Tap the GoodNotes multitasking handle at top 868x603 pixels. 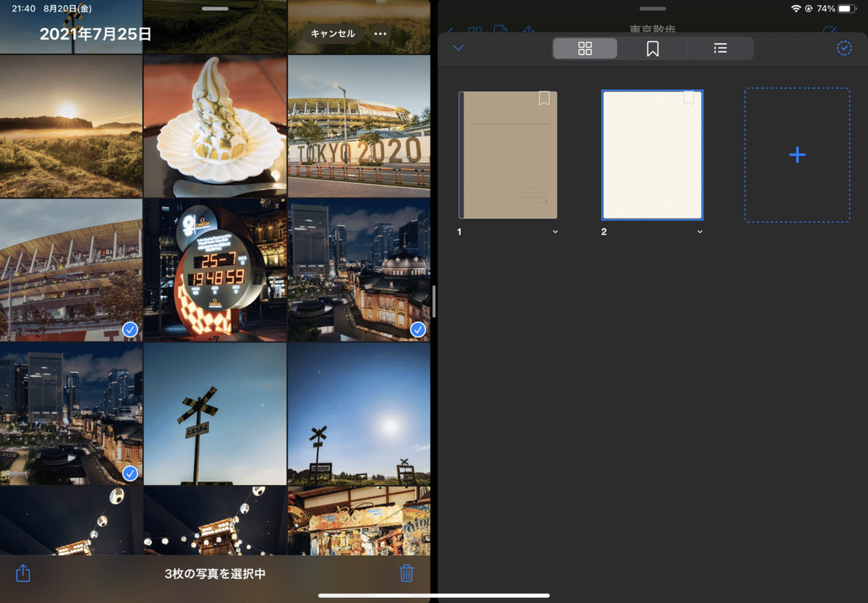652,9
